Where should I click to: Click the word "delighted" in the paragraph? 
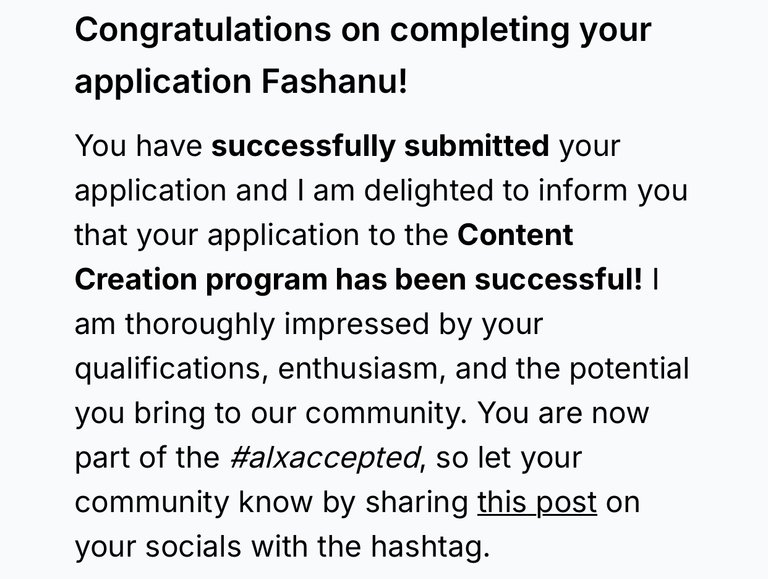point(429,191)
